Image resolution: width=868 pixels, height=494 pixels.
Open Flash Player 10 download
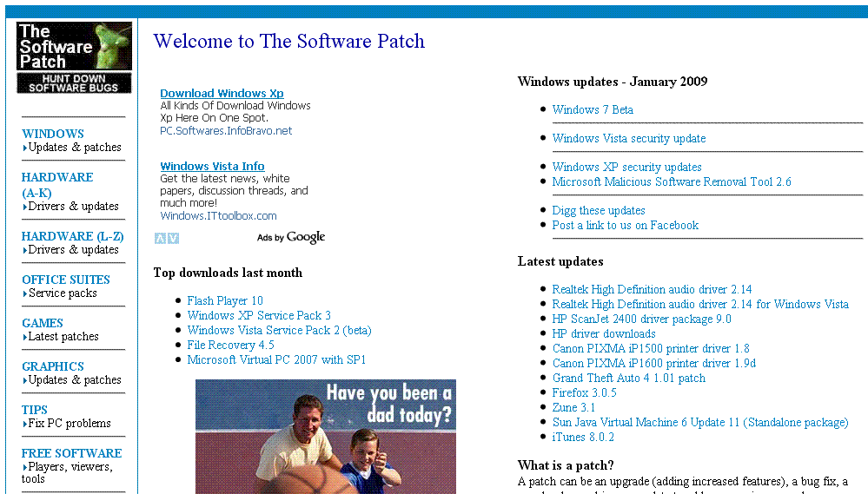pyautogui.click(x=225, y=301)
